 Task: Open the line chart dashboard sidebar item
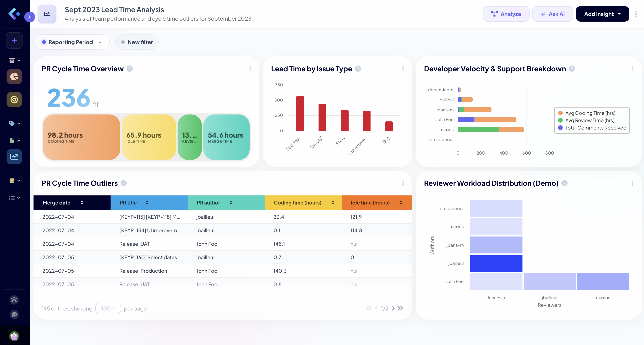coord(14,157)
